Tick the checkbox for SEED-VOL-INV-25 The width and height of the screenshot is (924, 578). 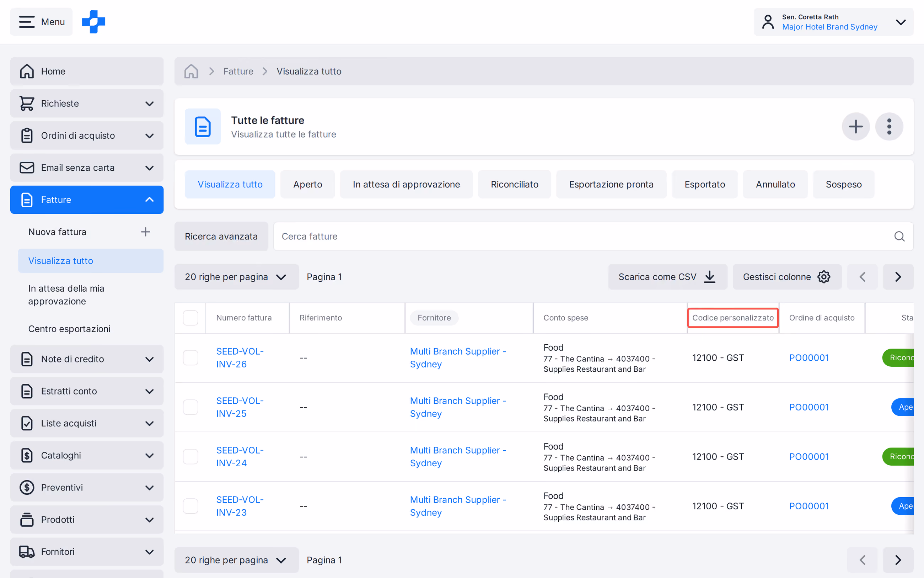pos(190,407)
